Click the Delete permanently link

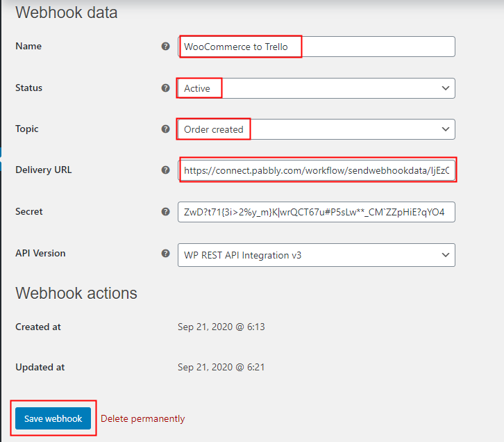click(143, 418)
